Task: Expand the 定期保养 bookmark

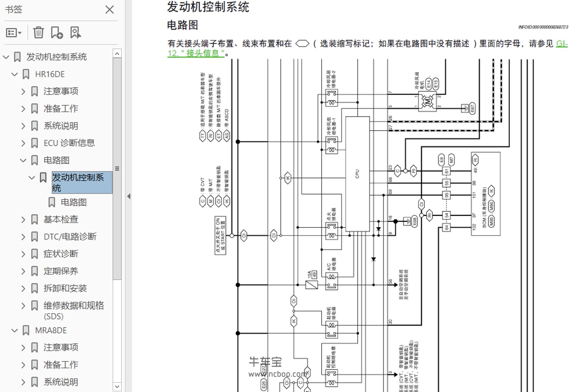Action: tap(23, 271)
